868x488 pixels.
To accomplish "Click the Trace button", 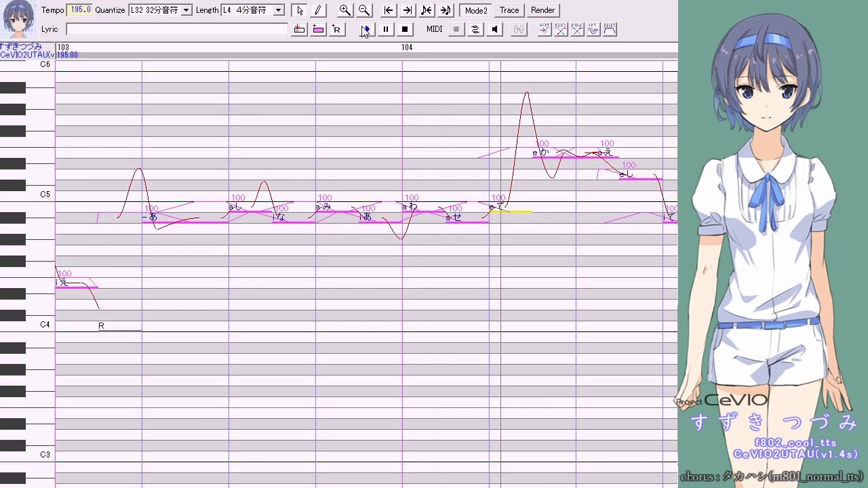I will point(509,10).
